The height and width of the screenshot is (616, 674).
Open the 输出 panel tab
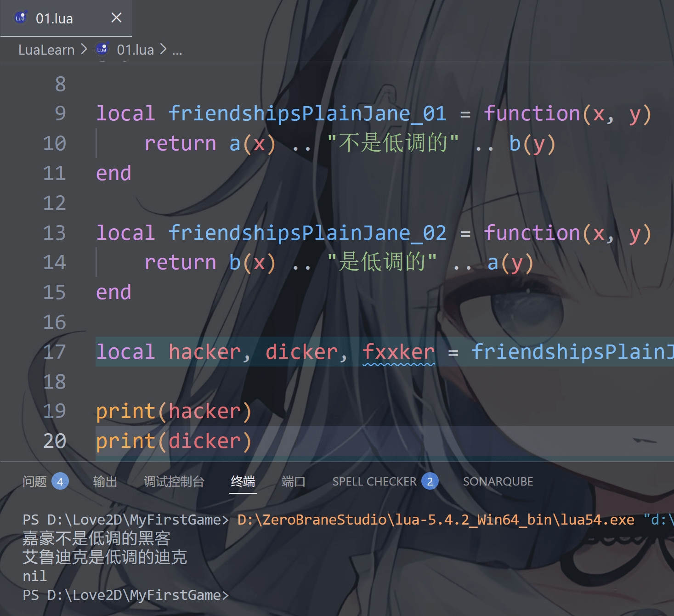click(105, 481)
